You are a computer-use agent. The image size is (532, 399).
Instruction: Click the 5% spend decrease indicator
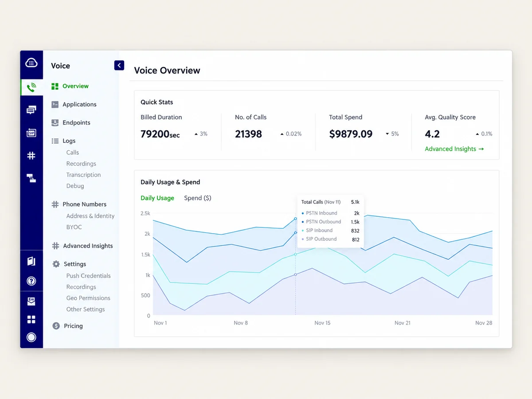click(392, 134)
